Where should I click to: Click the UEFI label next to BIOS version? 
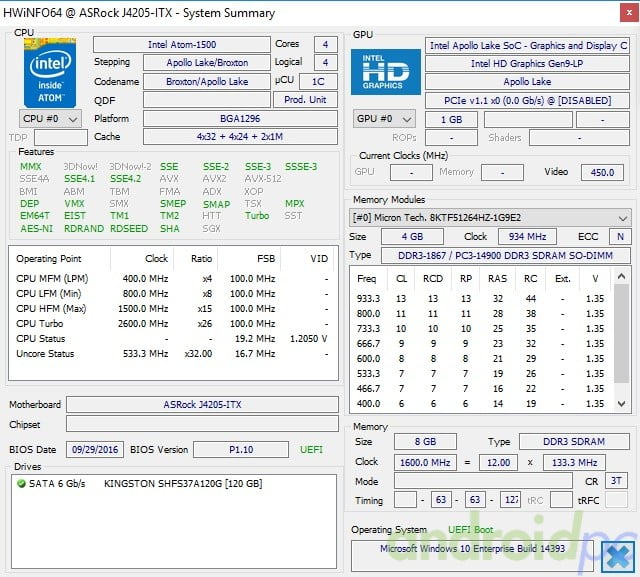(x=311, y=450)
